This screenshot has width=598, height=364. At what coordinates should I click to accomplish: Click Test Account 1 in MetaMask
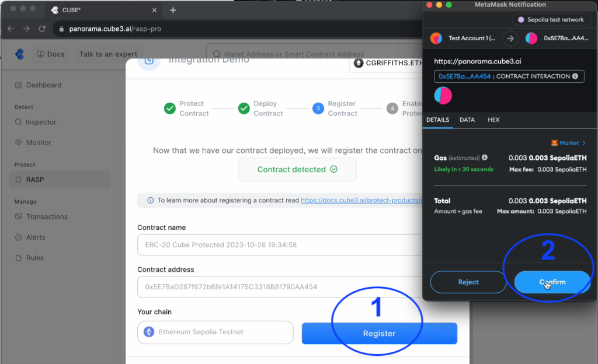pyautogui.click(x=472, y=38)
